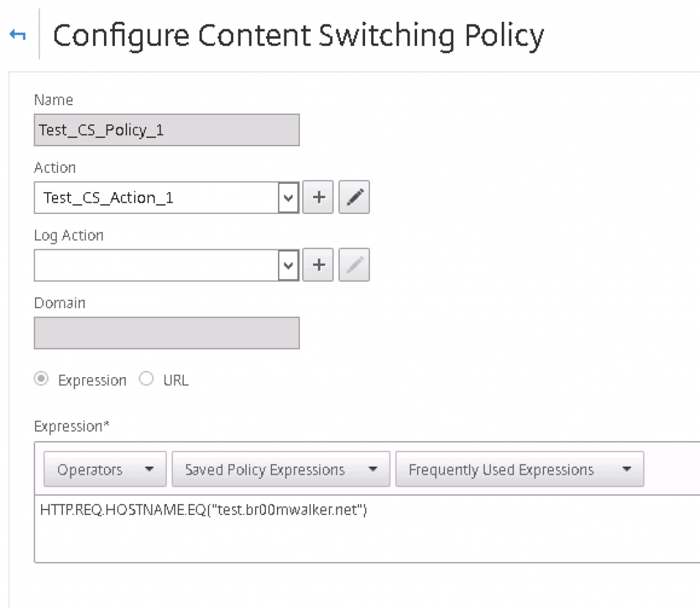Image resolution: width=700 pixels, height=608 pixels.
Task: Click the HTTP.REQ.HOSTNAME.EQ expression text
Action: 203,510
